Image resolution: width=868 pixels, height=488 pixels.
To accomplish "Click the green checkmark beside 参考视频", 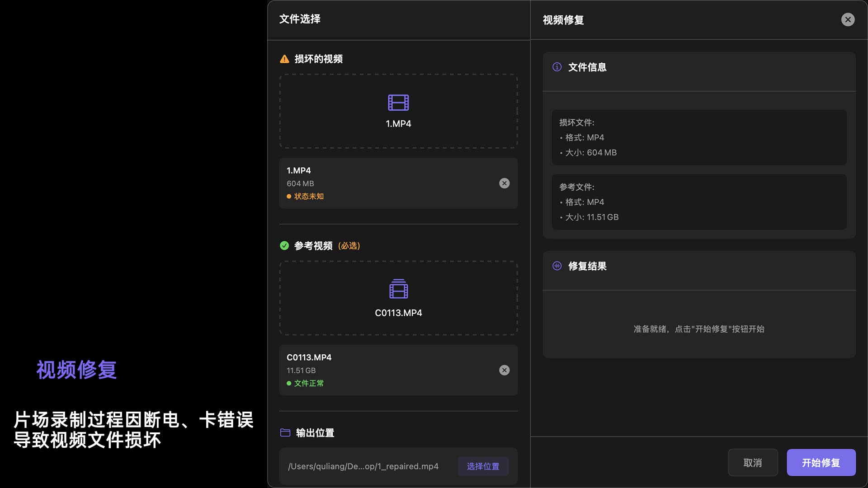I will 284,246.
